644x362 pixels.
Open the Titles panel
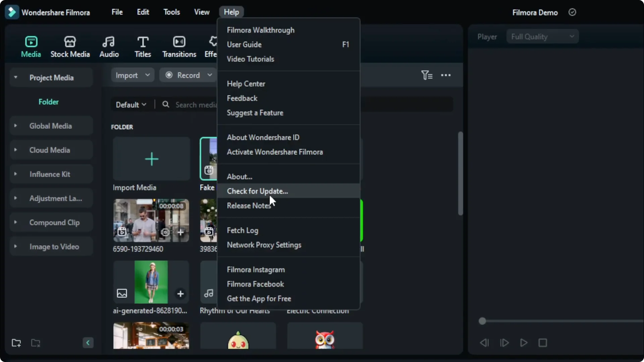click(x=143, y=46)
